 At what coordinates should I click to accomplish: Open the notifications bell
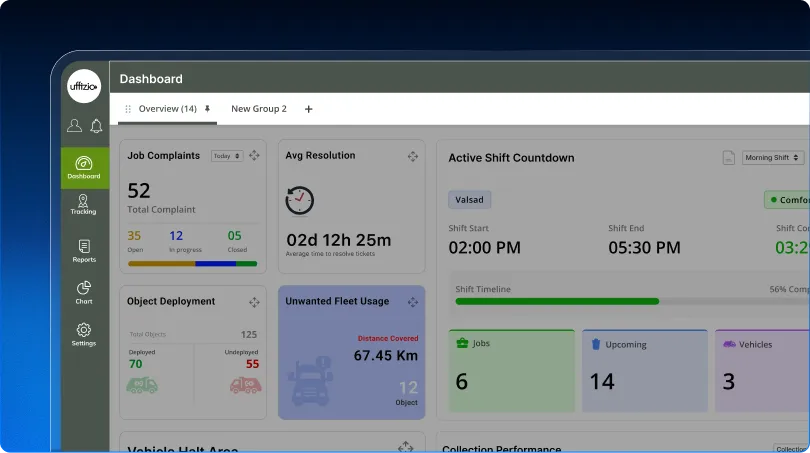pyautogui.click(x=96, y=126)
